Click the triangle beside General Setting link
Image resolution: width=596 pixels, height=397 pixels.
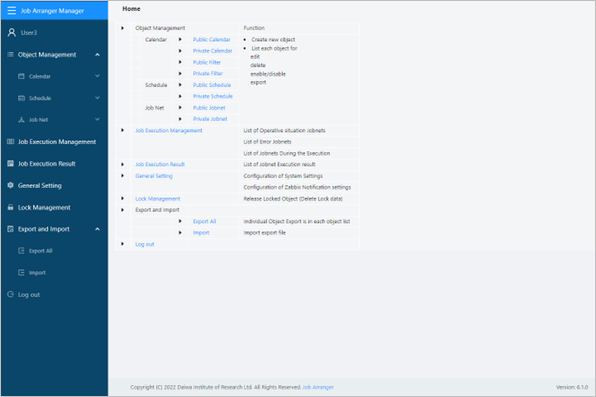[x=122, y=176]
